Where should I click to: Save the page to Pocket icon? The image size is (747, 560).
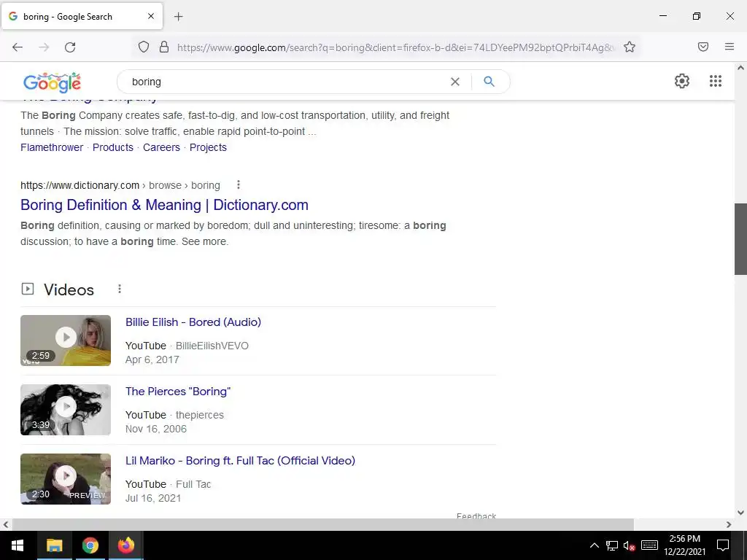pos(703,47)
